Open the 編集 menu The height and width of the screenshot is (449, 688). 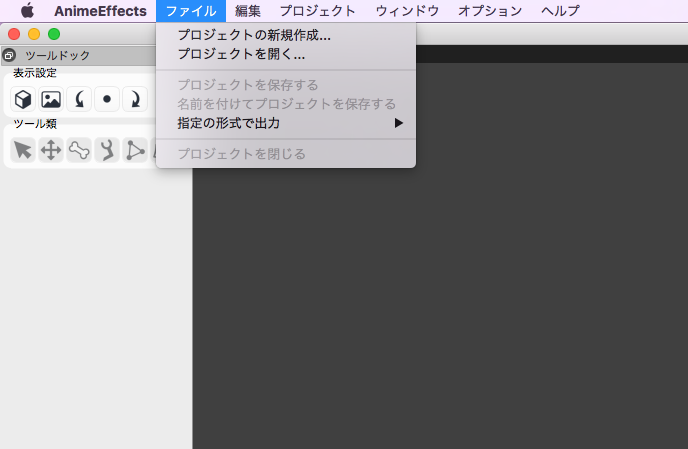pos(248,11)
